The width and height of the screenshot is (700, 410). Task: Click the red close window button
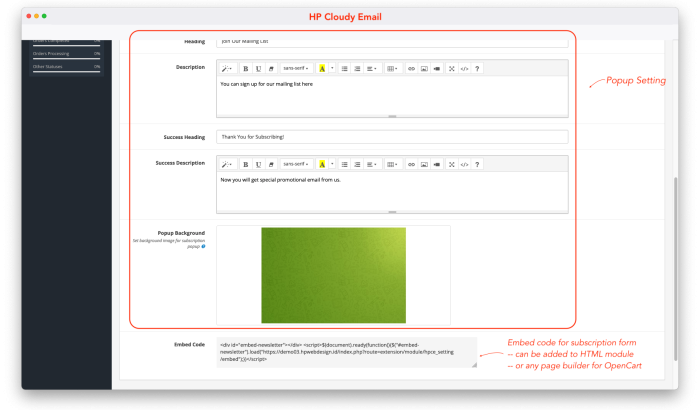coord(29,16)
